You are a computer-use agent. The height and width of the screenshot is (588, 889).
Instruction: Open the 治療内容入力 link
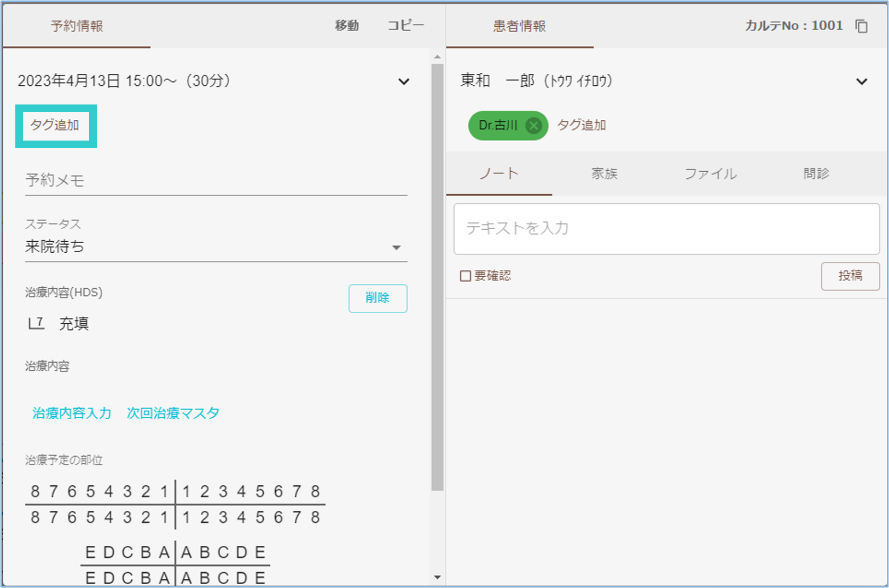click(72, 413)
